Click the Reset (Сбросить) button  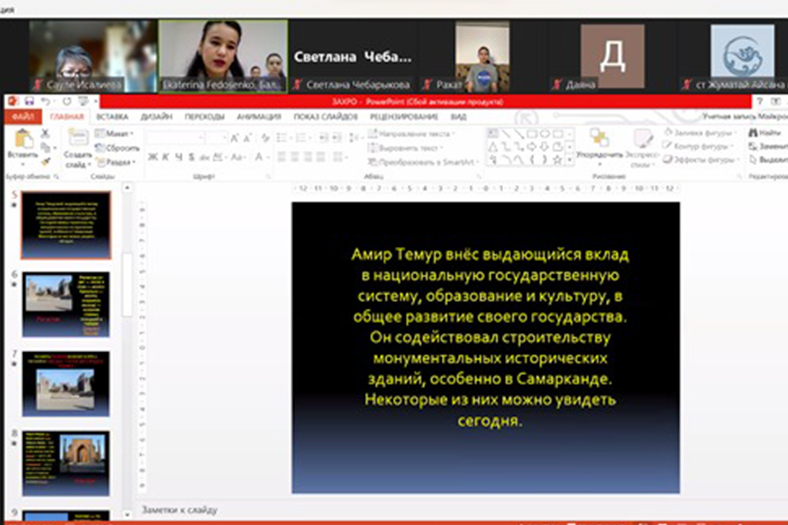(117, 147)
